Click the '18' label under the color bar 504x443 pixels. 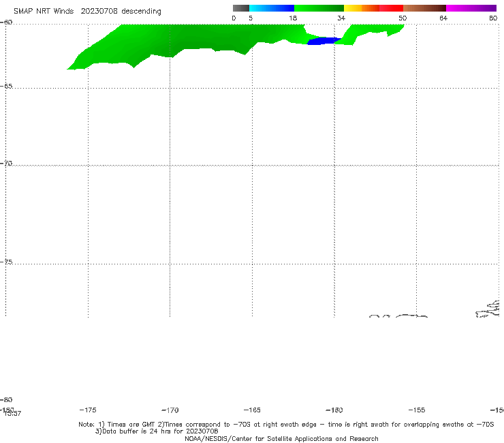click(293, 18)
